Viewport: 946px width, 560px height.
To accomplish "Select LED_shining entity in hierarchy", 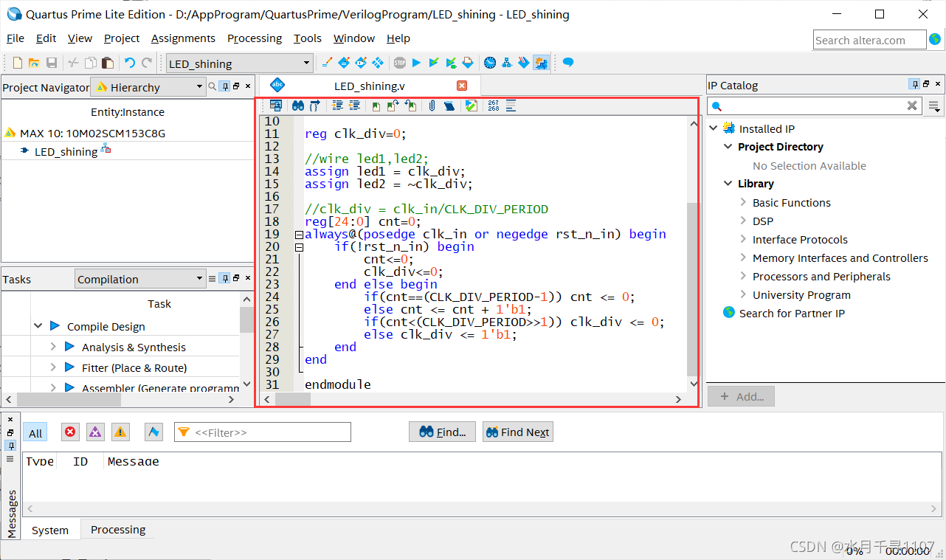I will point(66,151).
